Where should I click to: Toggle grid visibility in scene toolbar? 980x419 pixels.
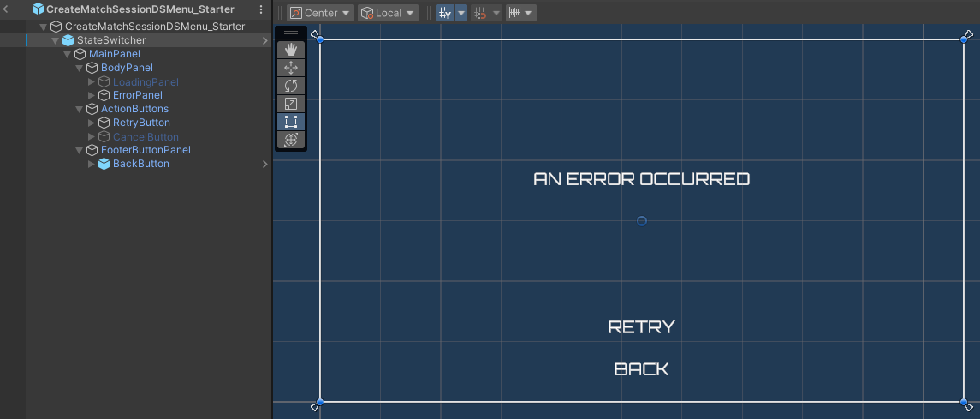click(445, 13)
